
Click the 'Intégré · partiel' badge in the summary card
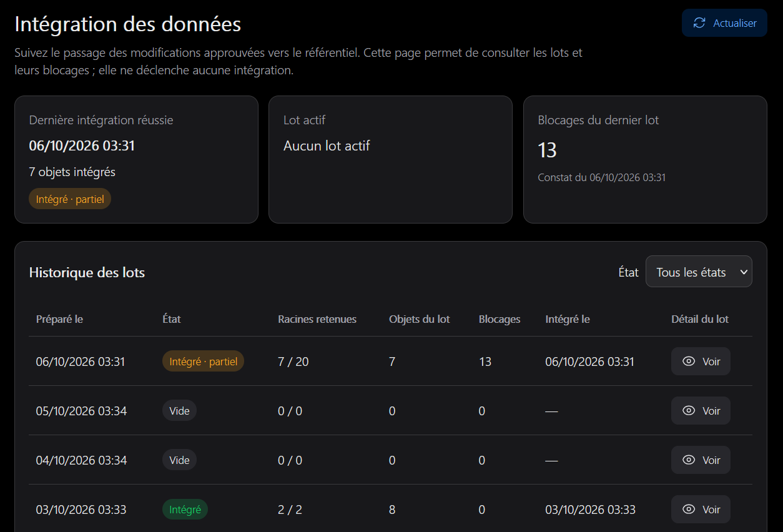(70, 199)
